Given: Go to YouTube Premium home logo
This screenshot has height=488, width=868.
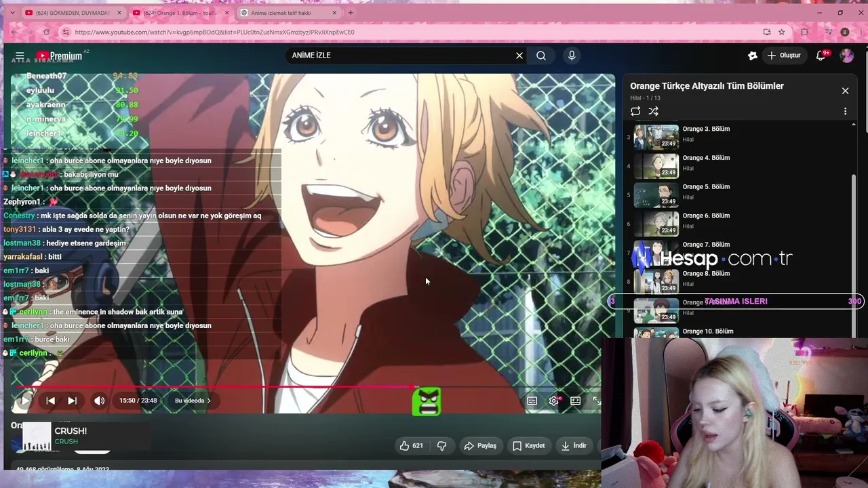Looking at the screenshot, I should point(60,56).
